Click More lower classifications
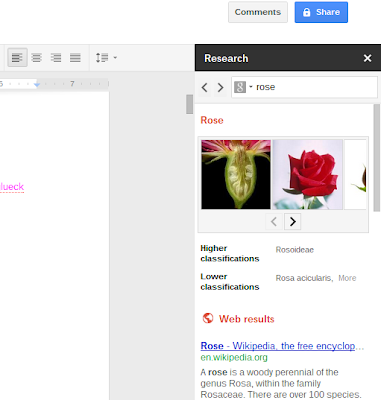 pyautogui.click(x=347, y=278)
